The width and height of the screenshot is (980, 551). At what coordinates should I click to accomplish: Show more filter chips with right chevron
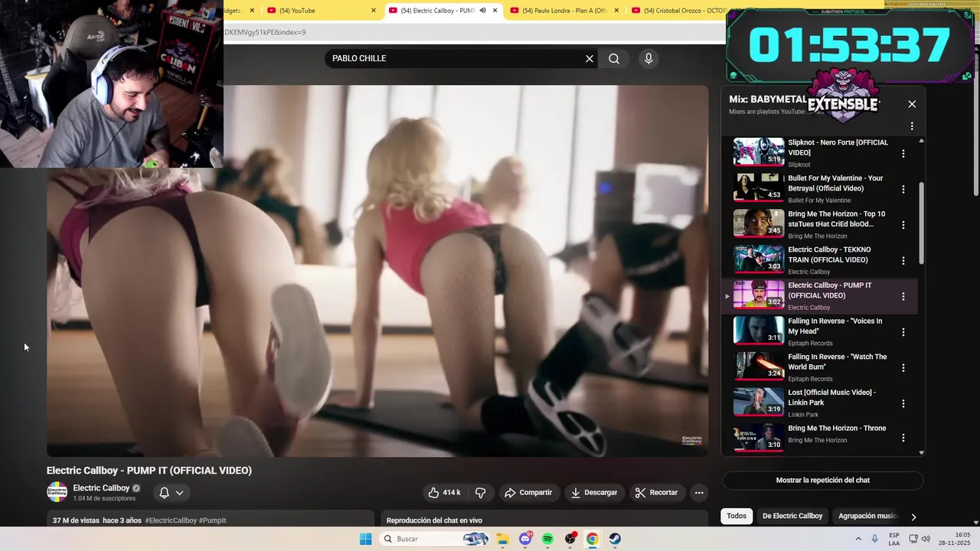tap(913, 517)
